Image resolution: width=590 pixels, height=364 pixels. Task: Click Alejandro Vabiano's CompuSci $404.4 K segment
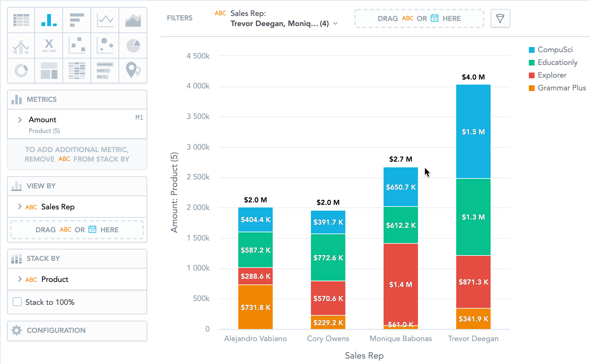pos(255,220)
